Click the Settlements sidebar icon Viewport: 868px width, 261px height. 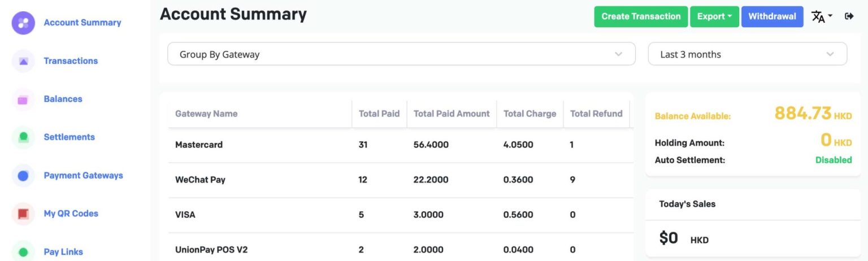23,137
